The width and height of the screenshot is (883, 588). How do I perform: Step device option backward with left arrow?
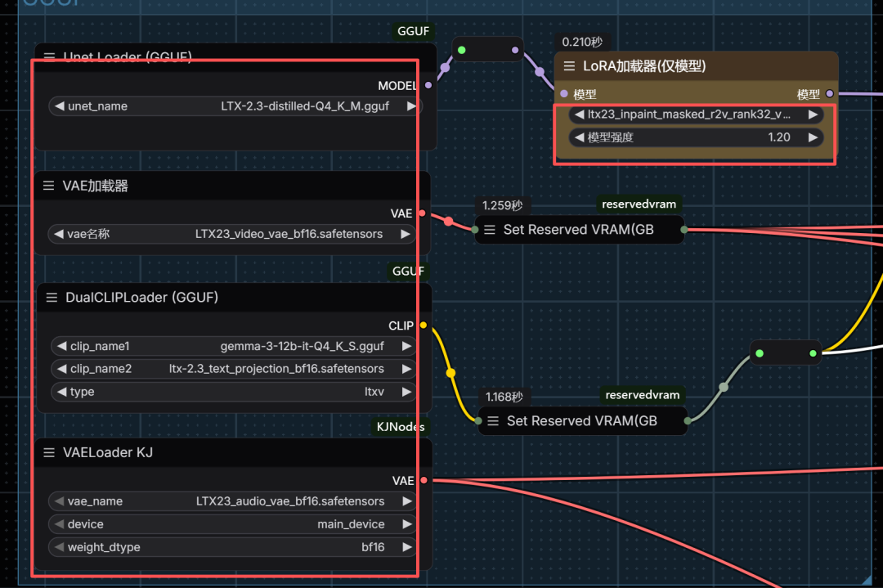[x=59, y=524]
